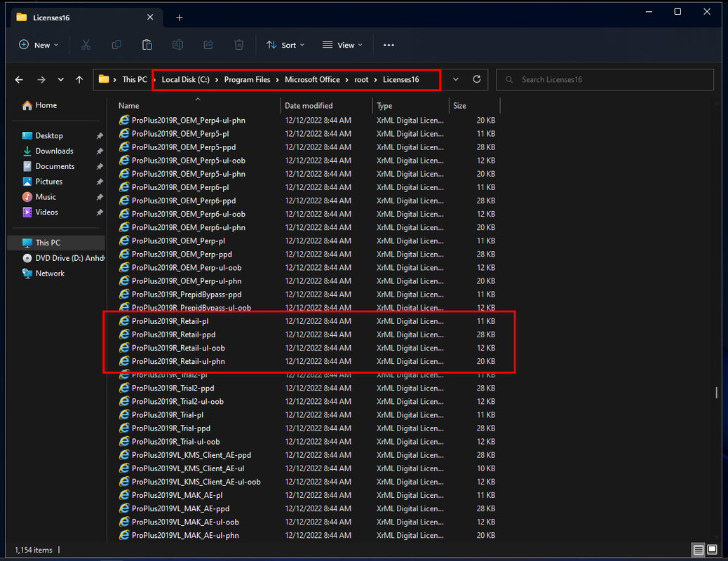Unpin Desktop using its pin icon
The height and width of the screenshot is (561, 728).
coord(100,136)
